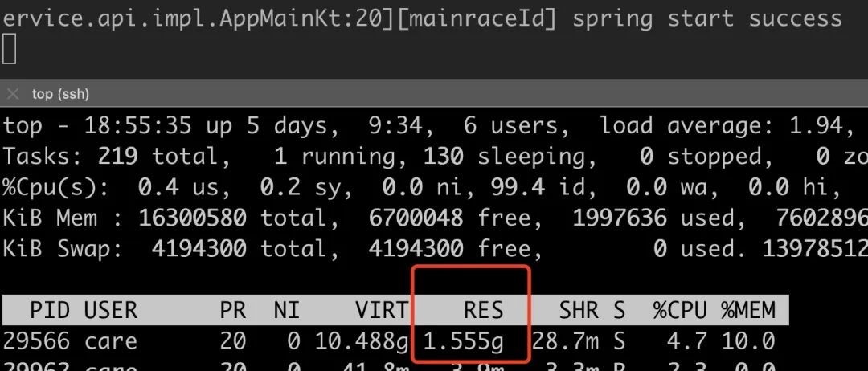Click the SHR value 28.7m
The width and height of the screenshot is (868, 371).
click(x=566, y=341)
